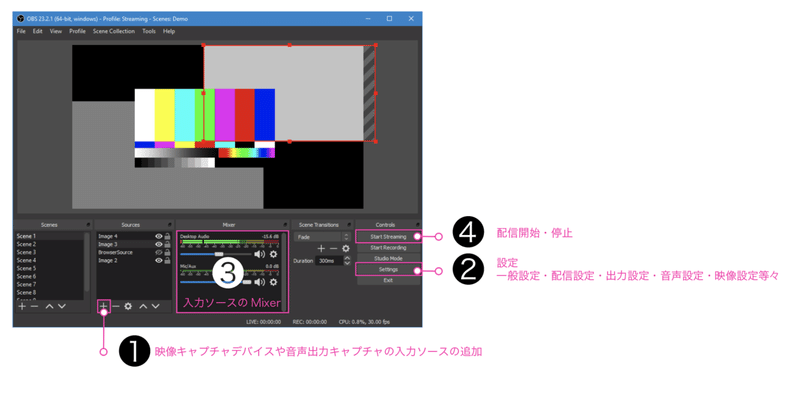Open transition properties gear icon

(345, 248)
